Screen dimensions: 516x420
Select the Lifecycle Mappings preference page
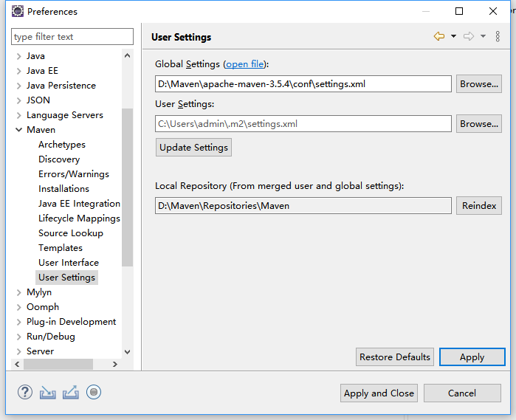[x=79, y=218]
